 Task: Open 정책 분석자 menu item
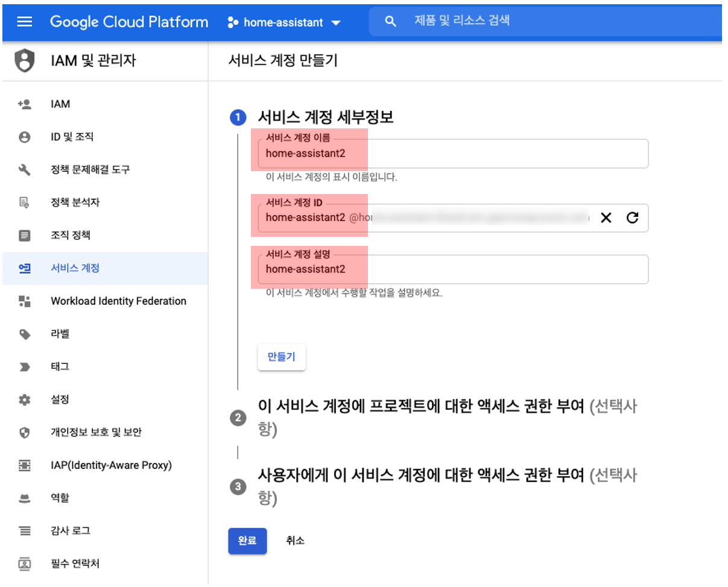[x=106, y=202]
